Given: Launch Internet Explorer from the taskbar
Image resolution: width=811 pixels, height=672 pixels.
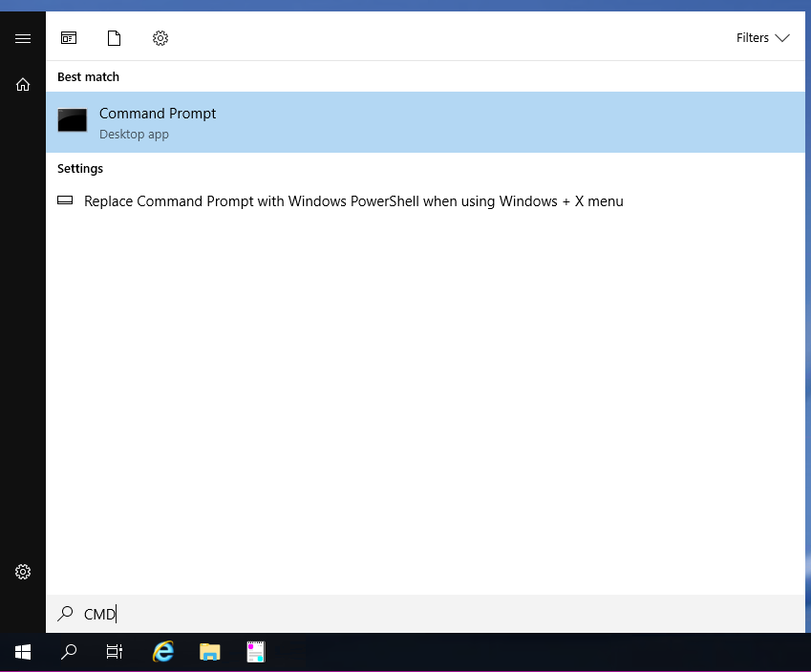Looking at the screenshot, I should [x=164, y=652].
